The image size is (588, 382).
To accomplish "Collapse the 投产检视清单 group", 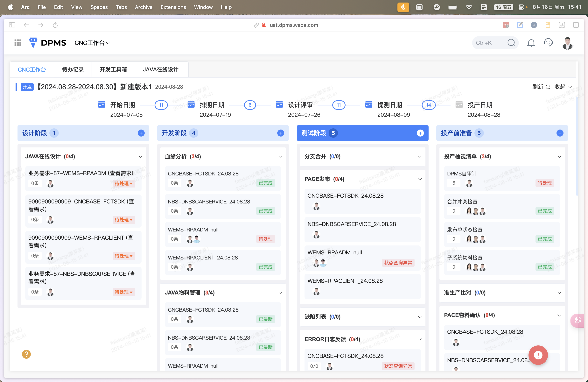I will click(x=559, y=157).
